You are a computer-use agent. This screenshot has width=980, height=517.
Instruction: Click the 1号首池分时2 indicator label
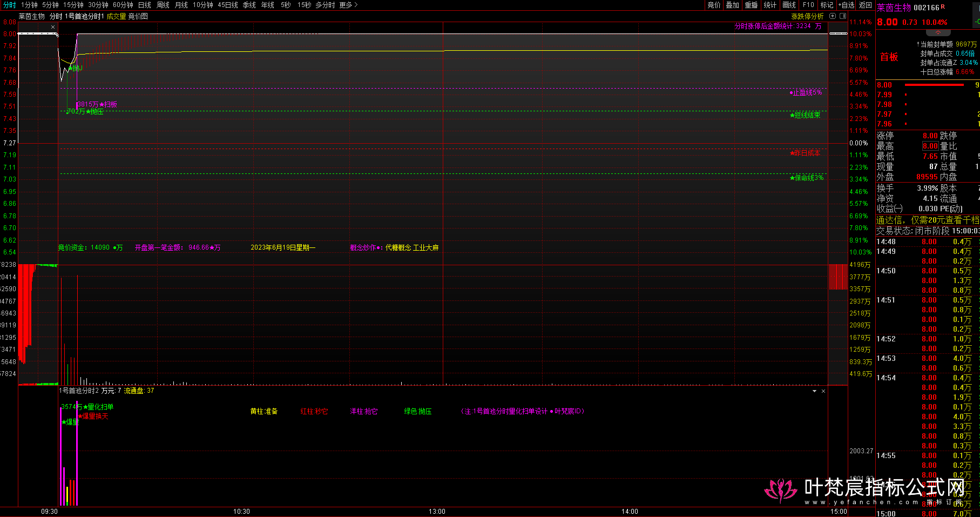79,391
